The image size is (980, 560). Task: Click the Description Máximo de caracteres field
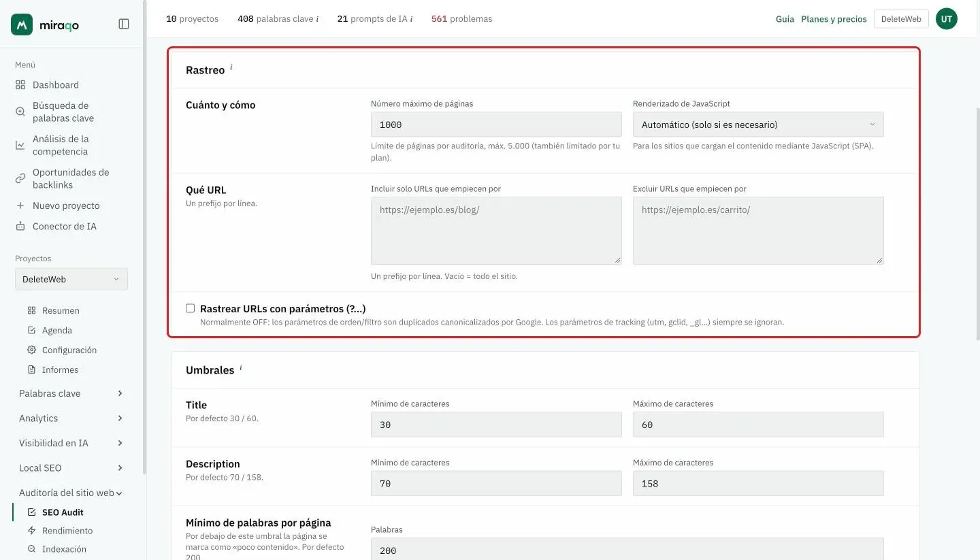tap(758, 483)
